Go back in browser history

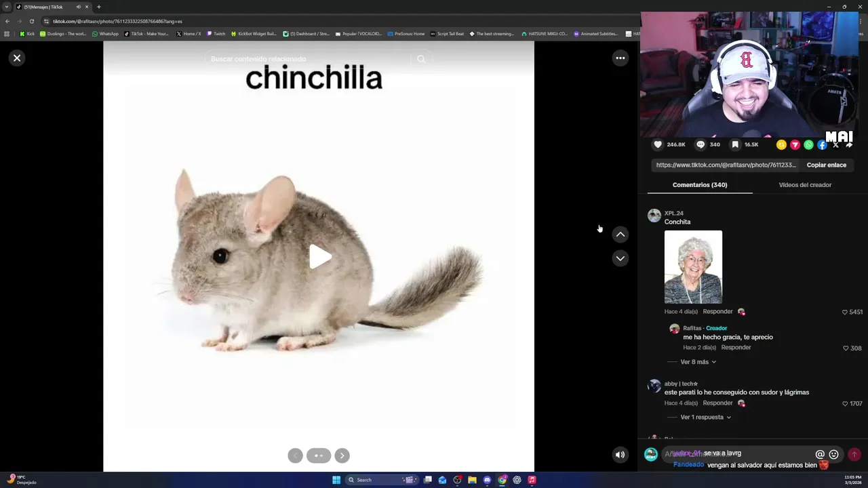click(x=7, y=21)
